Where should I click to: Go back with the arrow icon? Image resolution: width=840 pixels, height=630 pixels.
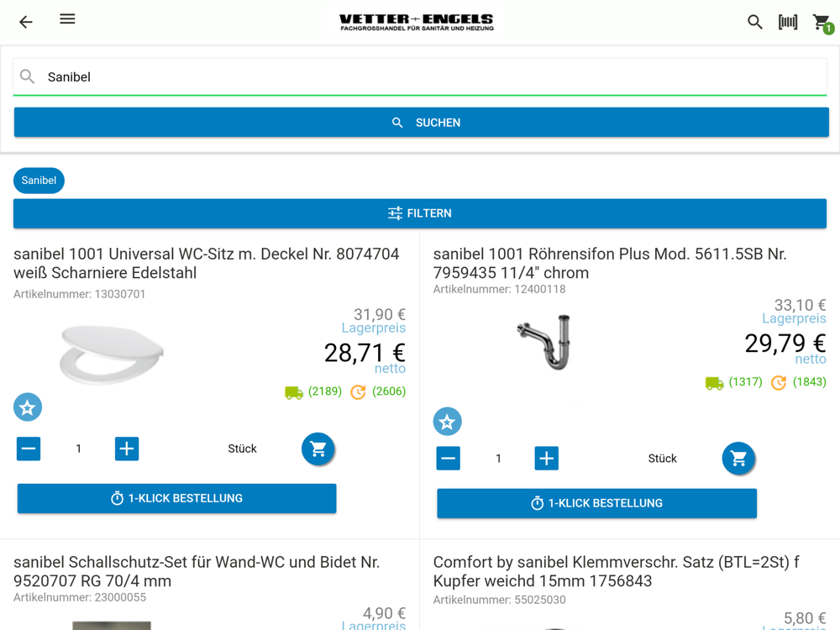pyautogui.click(x=26, y=22)
